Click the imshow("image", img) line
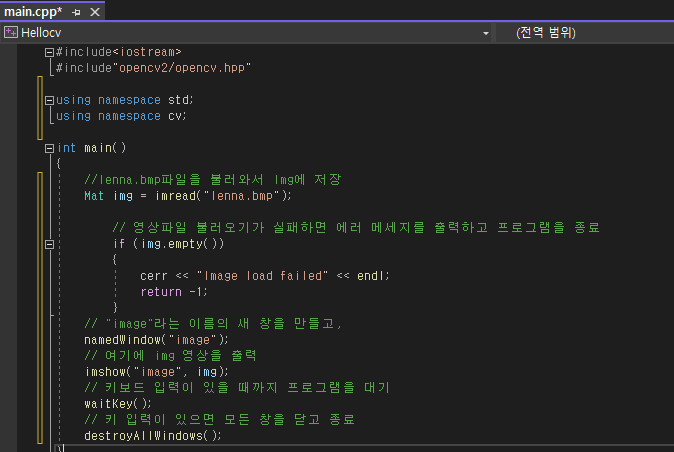The width and height of the screenshot is (674, 452). tap(156, 372)
